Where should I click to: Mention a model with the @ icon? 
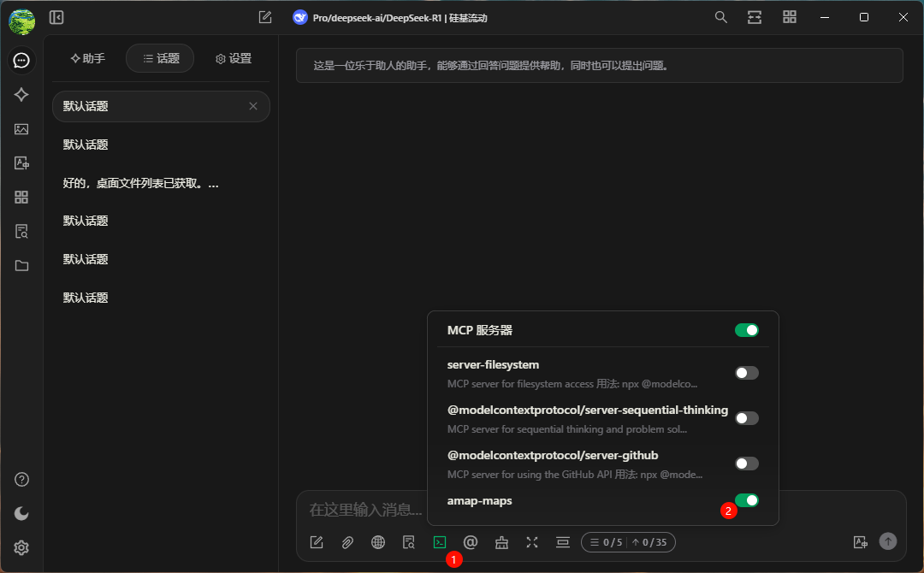pyautogui.click(x=471, y=542)
